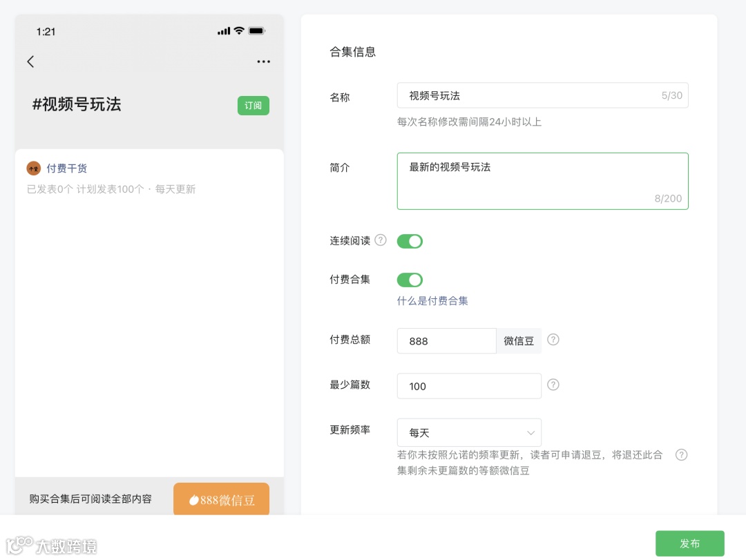This screenshot has height=560, width=746.
Task: Click help icon beside 最少篇数 field
Action: (553, 385)
